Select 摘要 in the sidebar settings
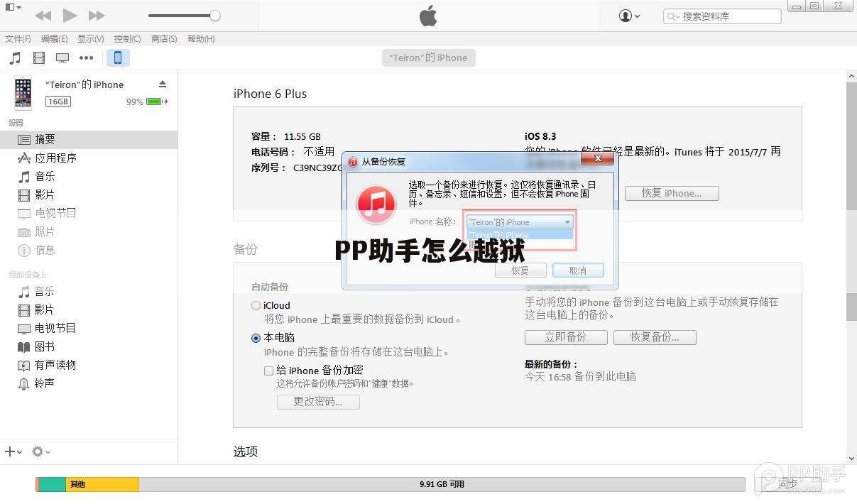857x504 pixels. coord(89,140)
